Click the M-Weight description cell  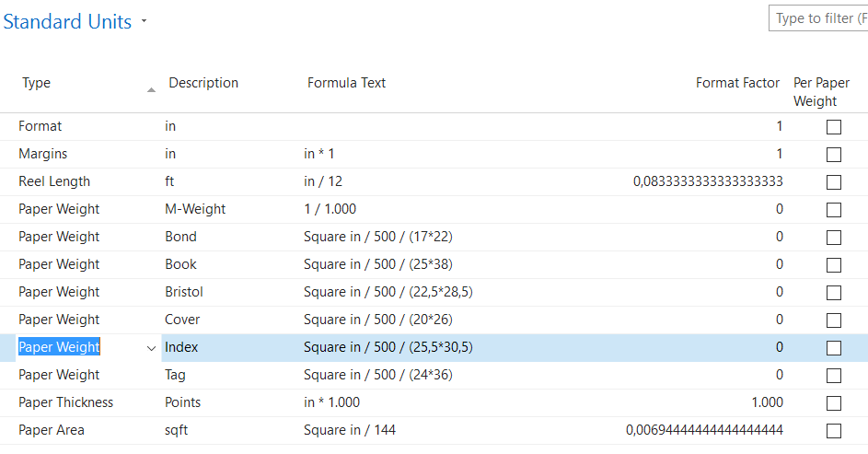coord(195,209)
